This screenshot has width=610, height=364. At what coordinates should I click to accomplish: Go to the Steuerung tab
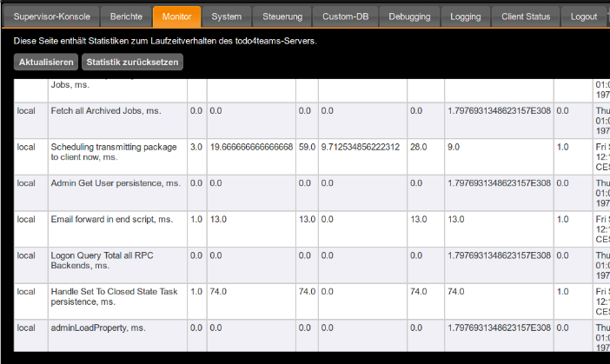282,17
